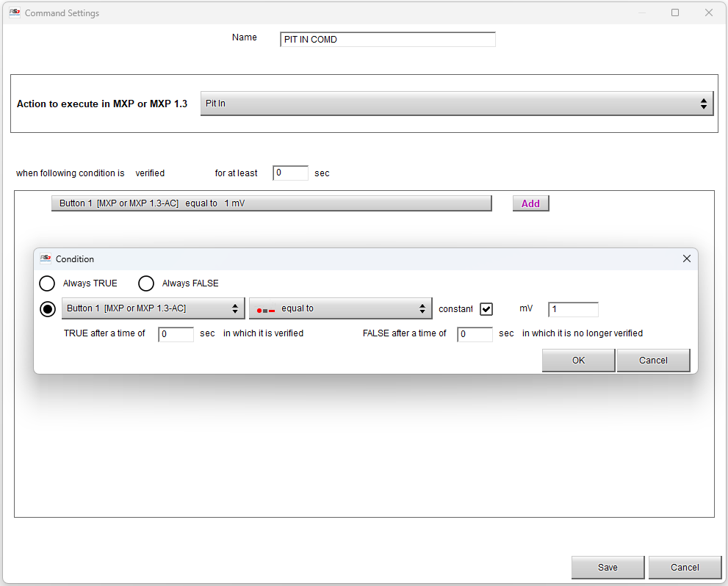Click the Name field with PIT IN COMD
The height and width of the screenshot is (586, 728).
[x=388, y=40]
